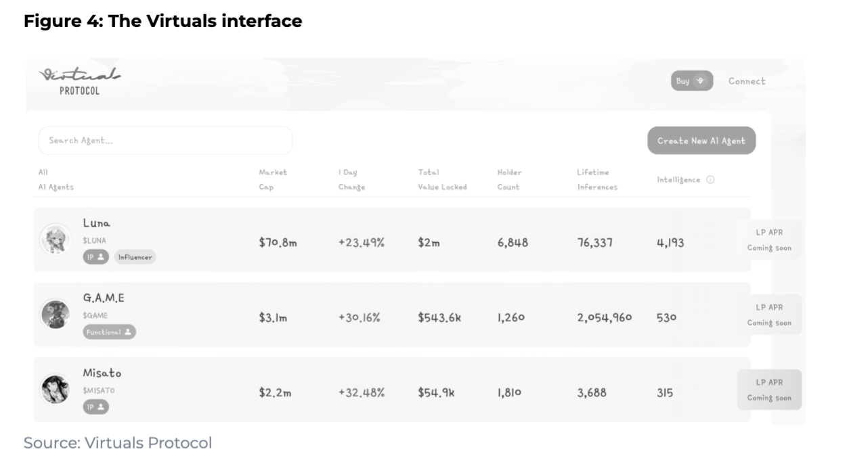Click the Influencer tag on Luna
Screen dimensions: 868x460
pyautogui.click(x=135, y=257)
